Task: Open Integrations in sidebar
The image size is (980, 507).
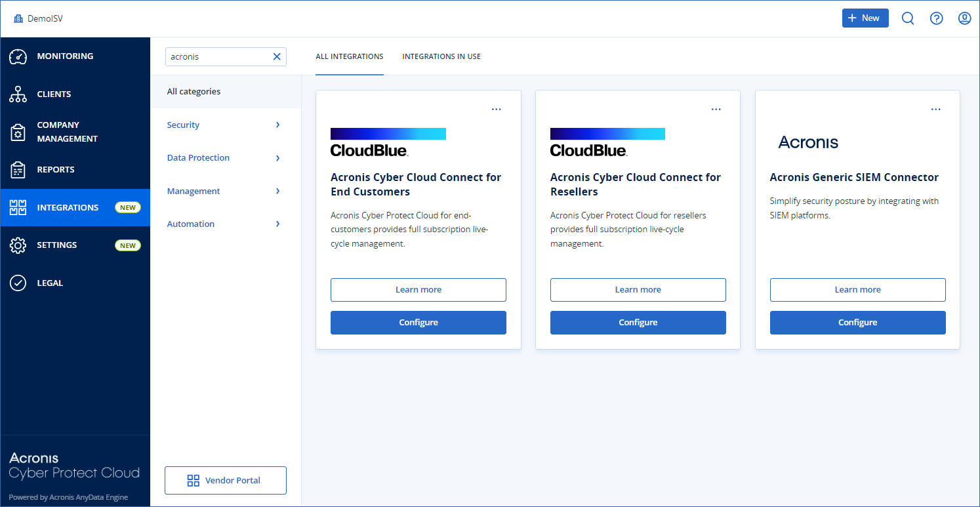Action: (75, 208)
